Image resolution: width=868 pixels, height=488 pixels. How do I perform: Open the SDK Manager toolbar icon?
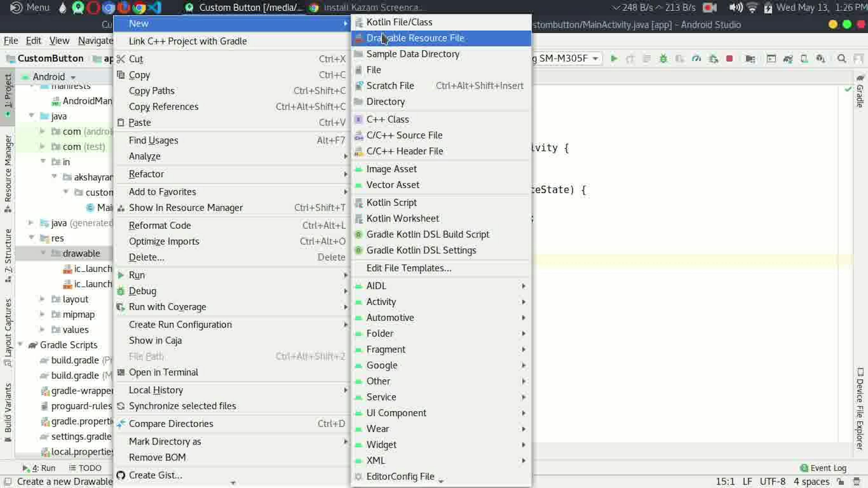[821, 59]
